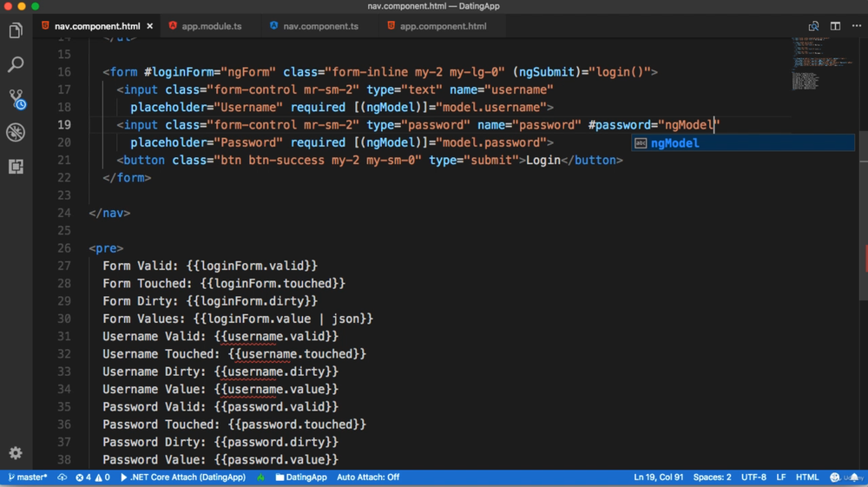Click placeholder="Username" attribute text
The image size is (868, 487).
pyautogui.click(x=207, y=108)
